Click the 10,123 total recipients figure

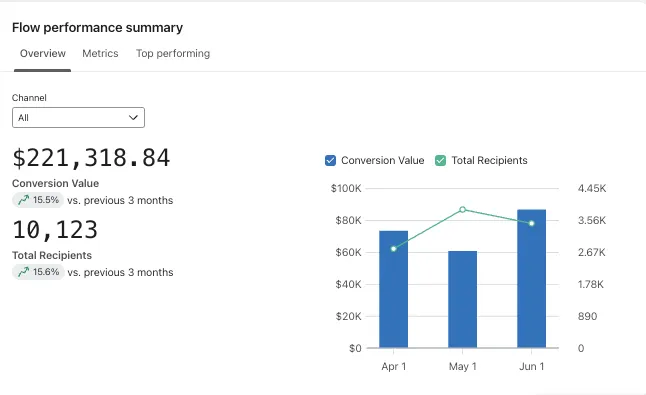pyautogui.click(x=55, y=230)
